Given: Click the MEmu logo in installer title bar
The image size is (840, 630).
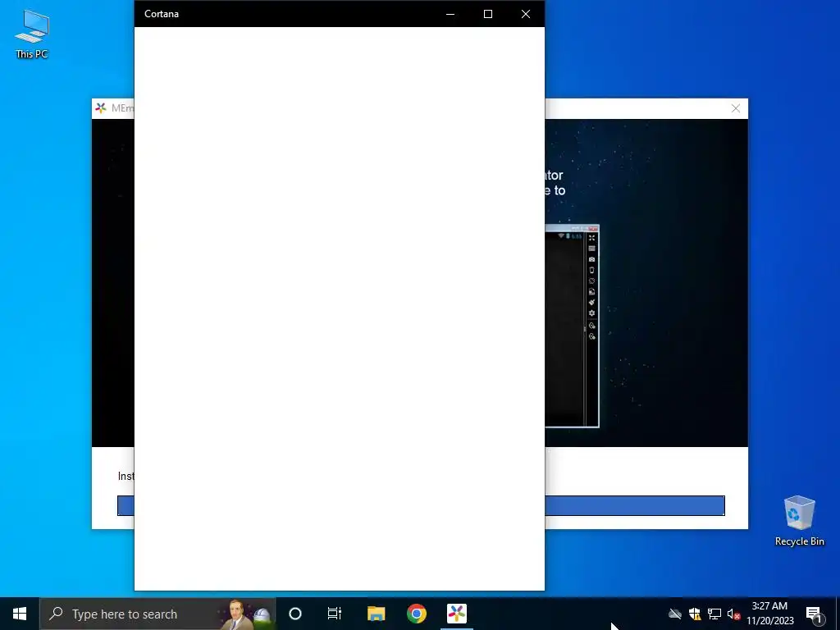Looking at the screenshot, I should (101, 108).
